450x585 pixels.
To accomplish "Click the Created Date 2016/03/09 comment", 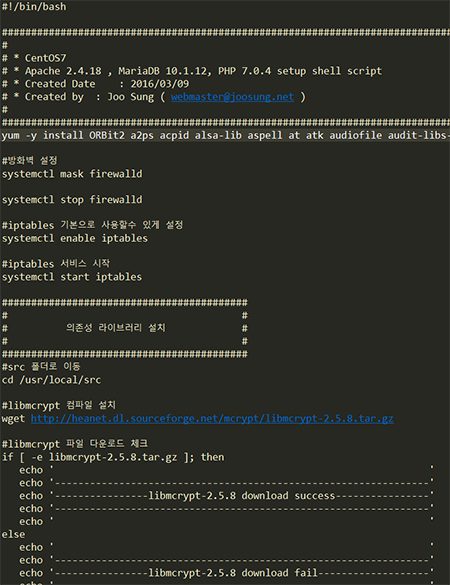I will pos(96,84).
